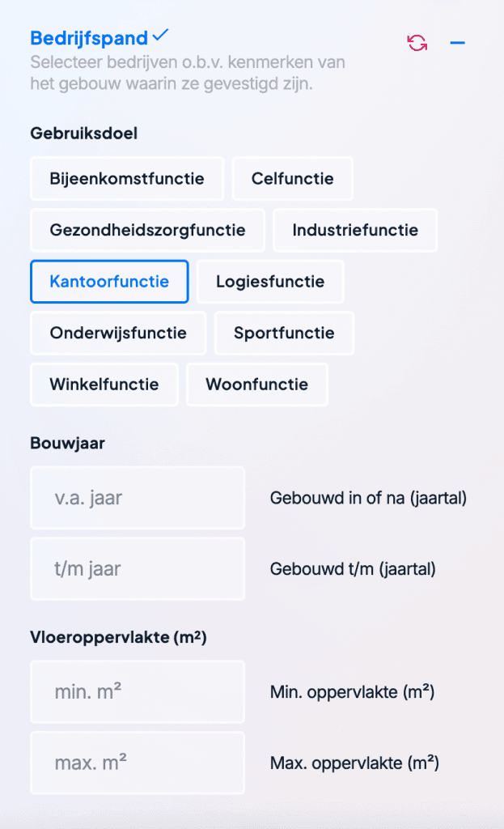Deselect the active Kantoorfunctie option
Screen dimensions: 504x829
(109, 282)
